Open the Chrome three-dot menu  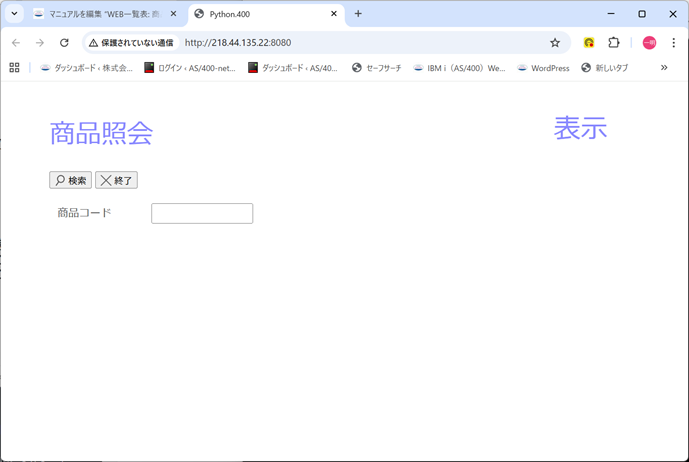tap(674, 43)
